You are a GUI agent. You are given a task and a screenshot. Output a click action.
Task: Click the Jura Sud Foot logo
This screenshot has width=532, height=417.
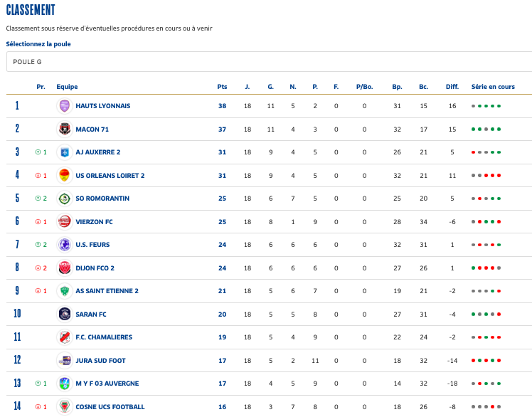64,361
